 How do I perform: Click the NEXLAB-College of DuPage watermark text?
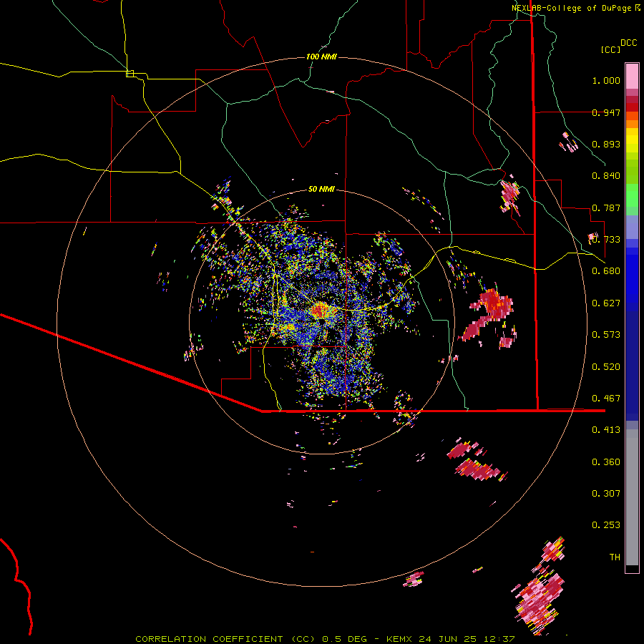pyautogui.click(x=571, y=8)
